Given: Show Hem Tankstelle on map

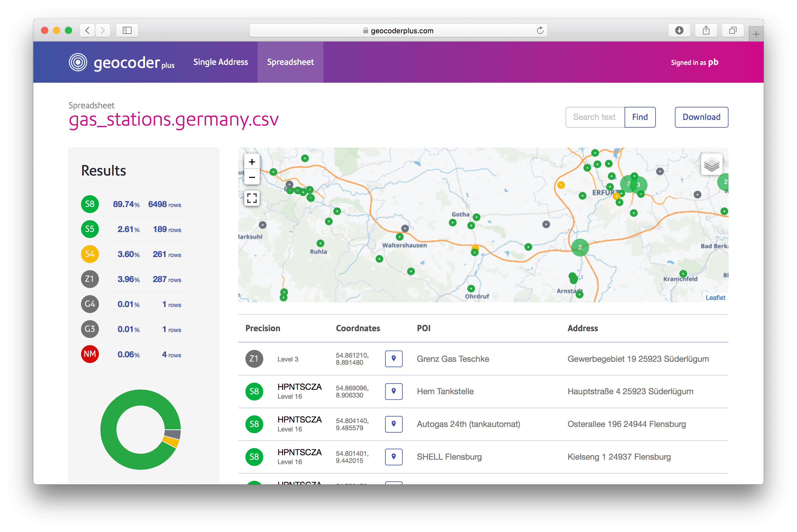Looking at the screenshot, I should (x=393, y=391).
